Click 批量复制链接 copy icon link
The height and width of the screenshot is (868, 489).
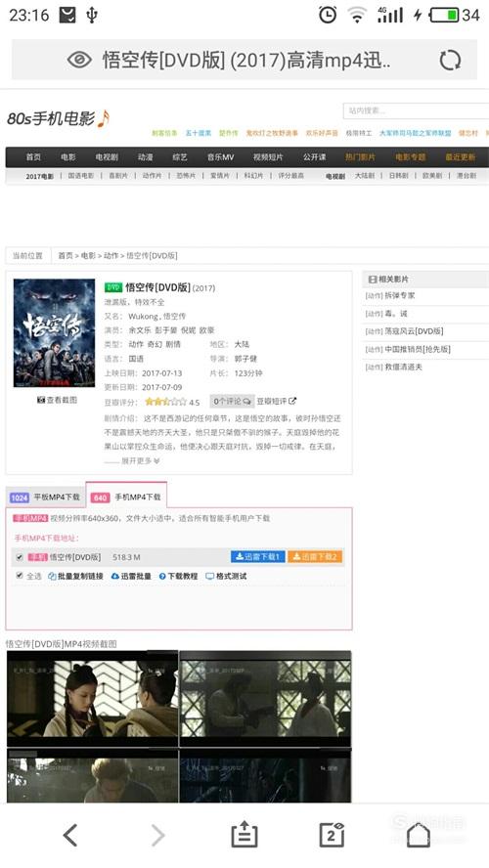click(x=76, y=577)
